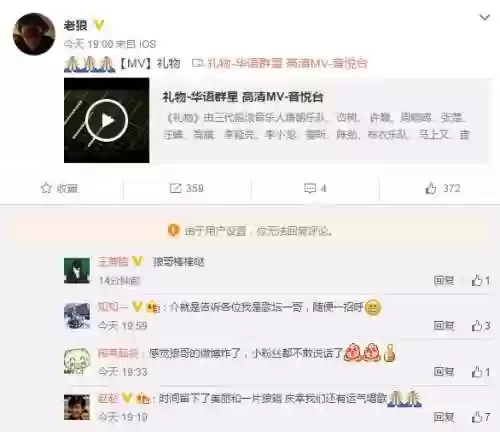Open the video card title 礼物-华语群星
500x432 pixels.
[x=243, y=97]
